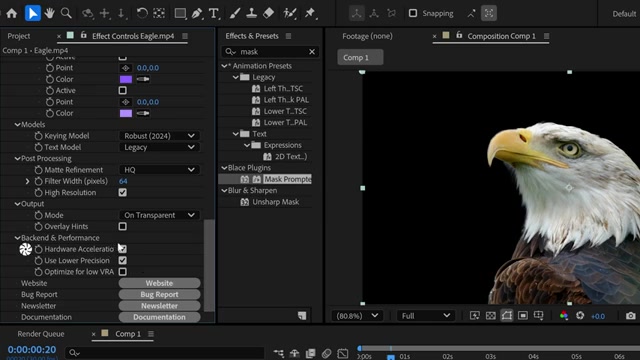
Task: Open Effect Controls panel menu icon
Action: pyautogui.click(x=185, y=36)
